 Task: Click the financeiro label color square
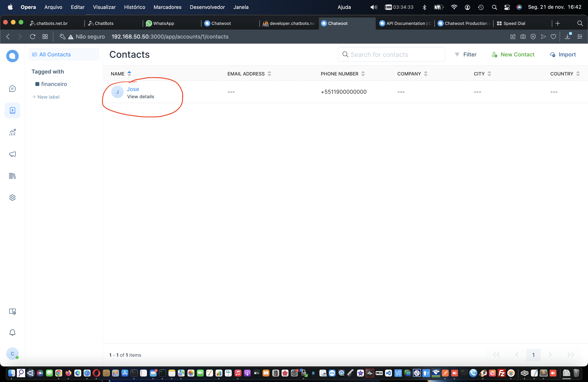pos(37,84)
